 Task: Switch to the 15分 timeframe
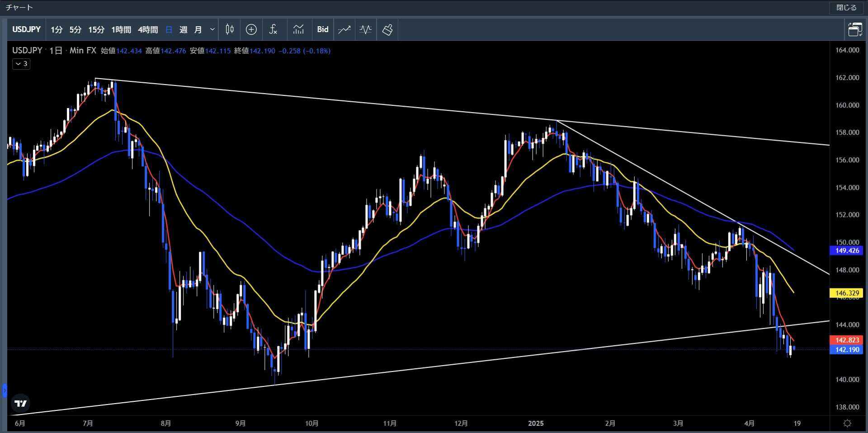pyautogui.click(x=96, y=29)
